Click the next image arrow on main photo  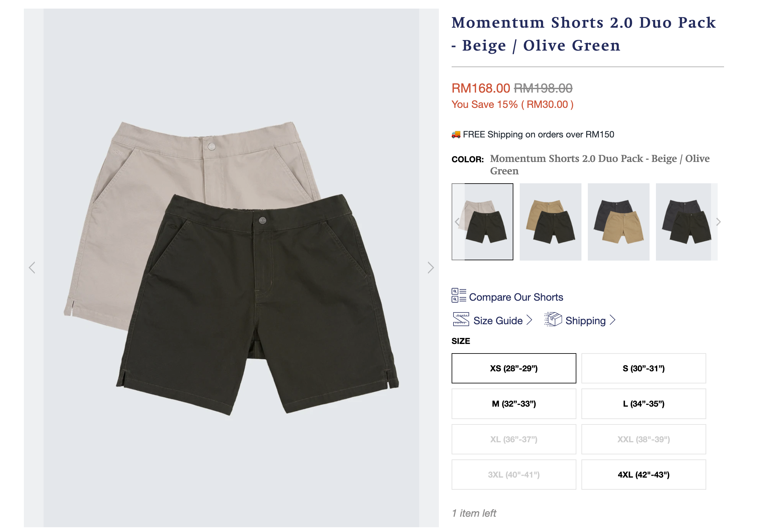[x=430, y=267]
